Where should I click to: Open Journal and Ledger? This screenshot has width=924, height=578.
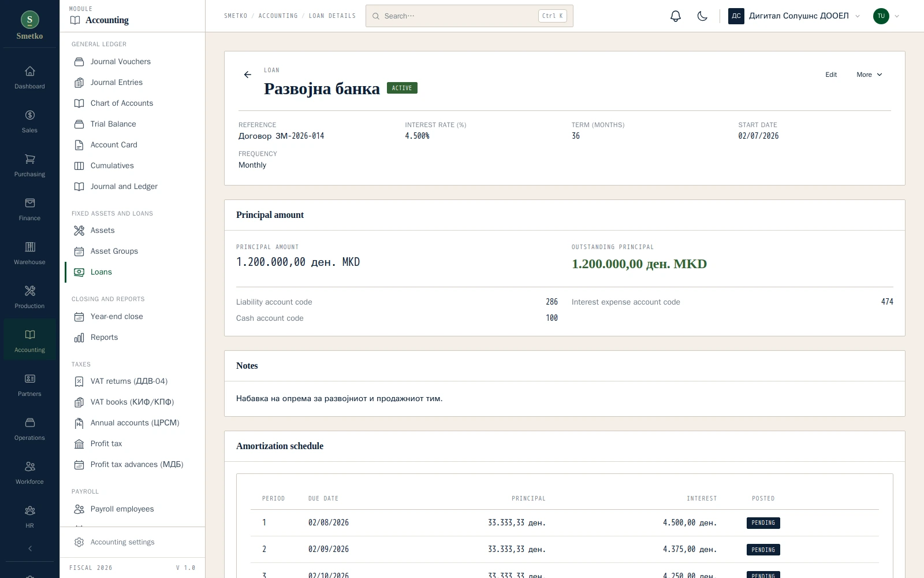tap(133, 187)
